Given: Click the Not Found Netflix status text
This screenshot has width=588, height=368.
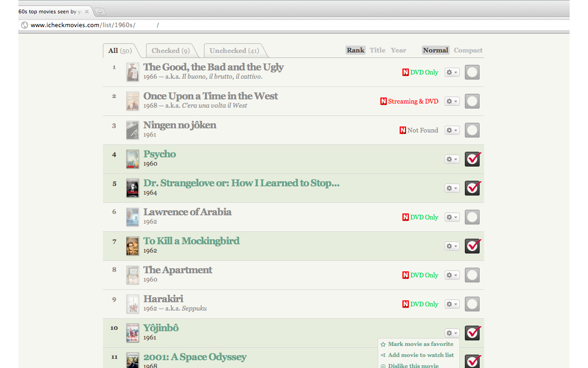Looking at the screenshot, I should point(423,130).
